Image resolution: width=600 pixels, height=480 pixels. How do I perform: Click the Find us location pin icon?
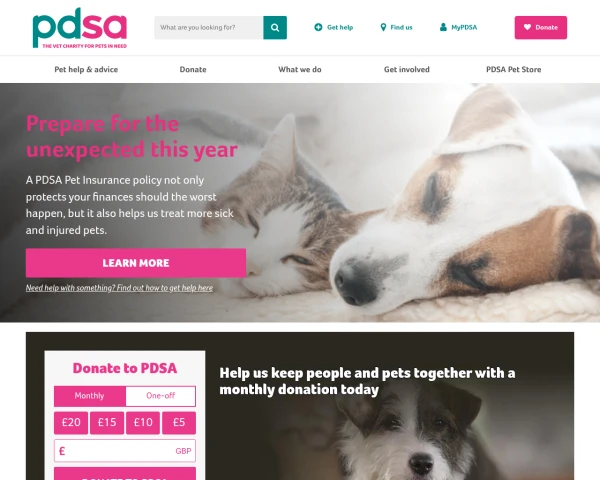383,27
